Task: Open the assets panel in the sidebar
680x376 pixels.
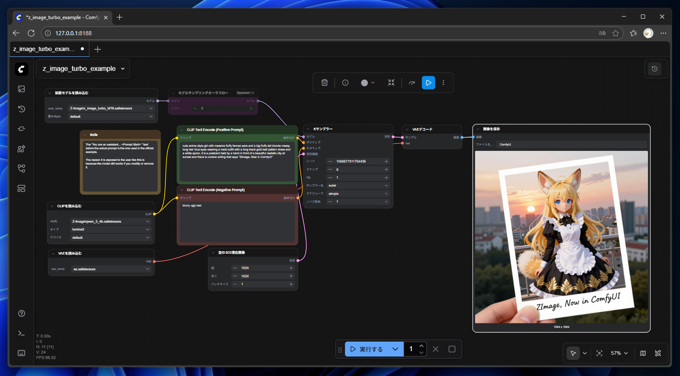Action: [21, 89]
